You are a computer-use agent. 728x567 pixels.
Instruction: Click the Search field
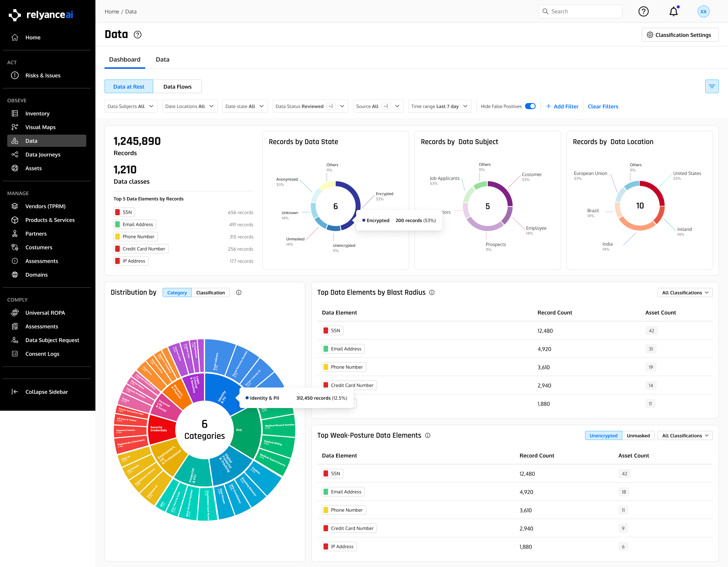click(x=580, y=11)
